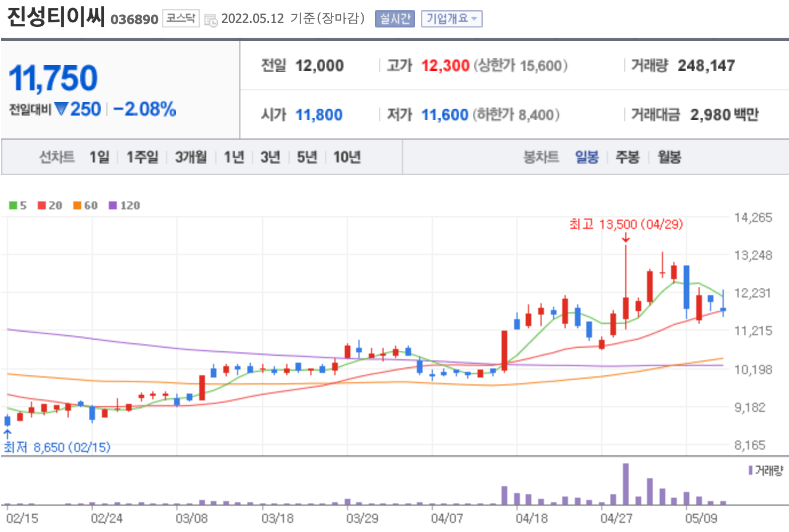Screen dimensions: 789x532
Task: Select the 1주일 line chart tab
Action: coord(142,157)
